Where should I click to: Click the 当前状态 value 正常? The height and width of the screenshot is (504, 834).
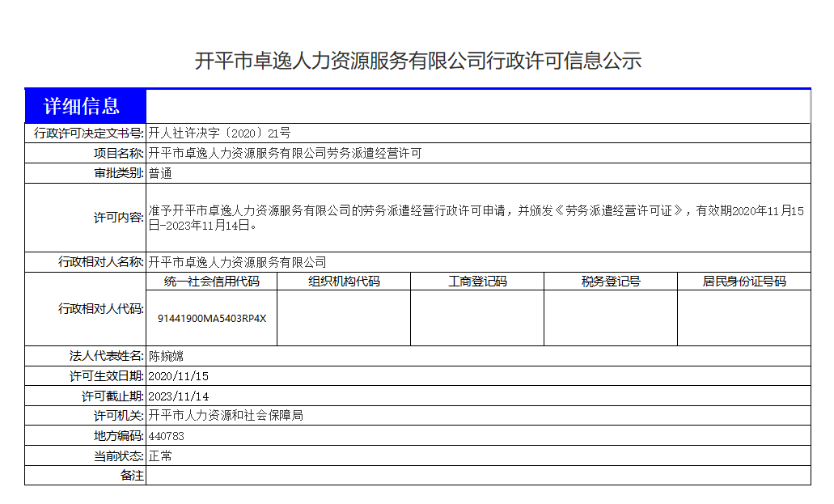(160, 456)
